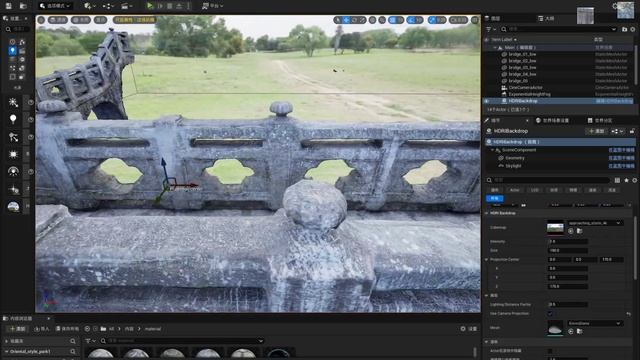Click the green Play in editor button
This screenshot has height=360, width=640.
[150, 6]
